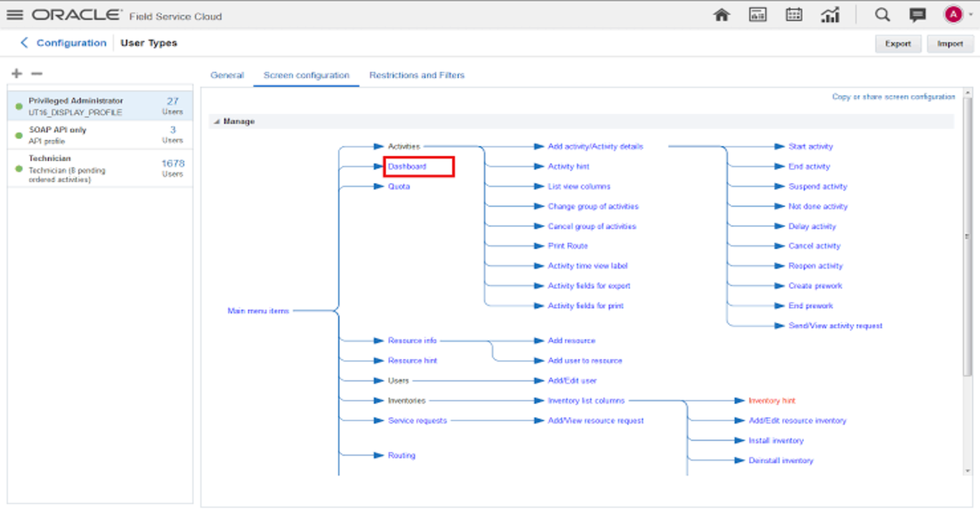The width and height of the screenshot is (980, 514).
Task: Click the back arrow beside Configuration
Action: click(x=24, y=43)
